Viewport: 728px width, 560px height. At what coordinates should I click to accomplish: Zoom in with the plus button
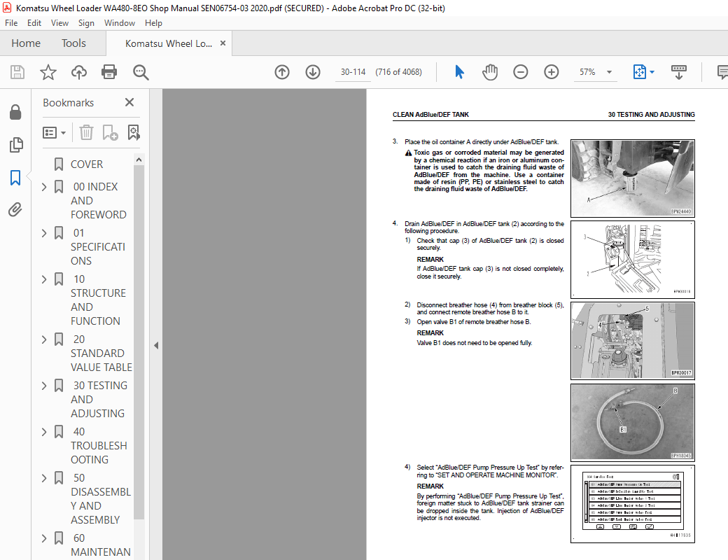coord(551,72)
